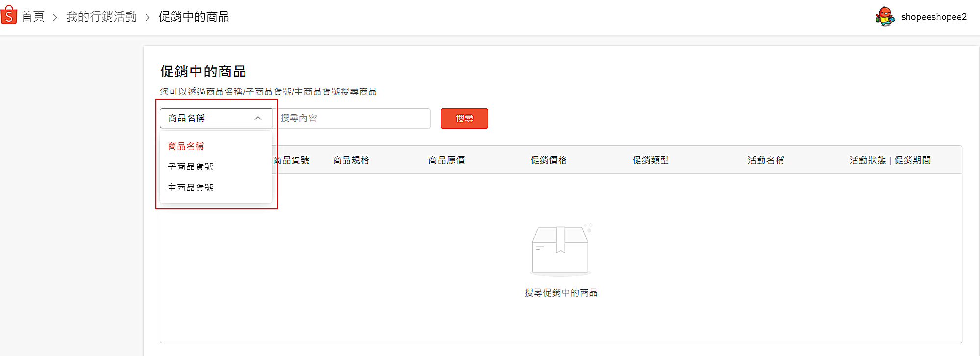Viewport: 980px width, 356px height.
Task: Click the empty box illustration
Action: [x=561, y=250]
